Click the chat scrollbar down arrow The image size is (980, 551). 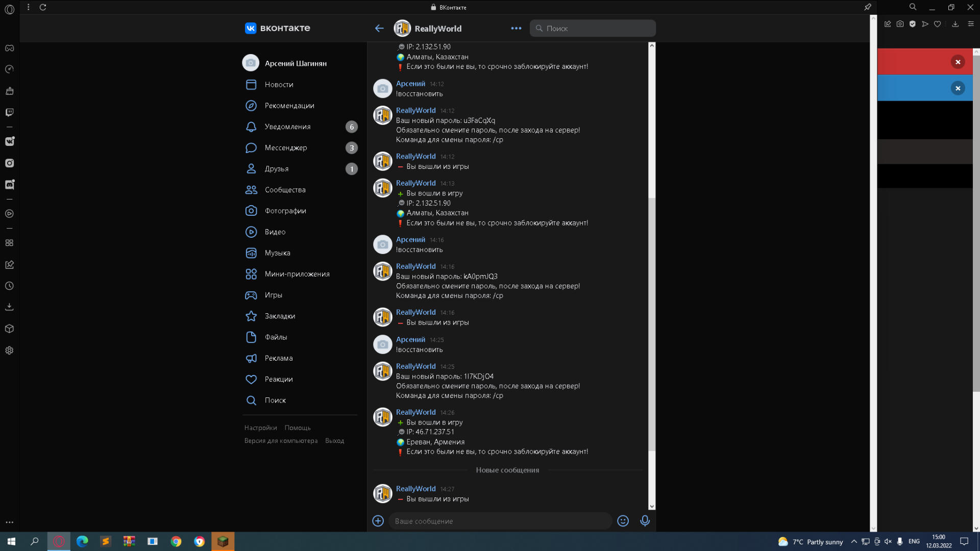[x=652, y=507]
